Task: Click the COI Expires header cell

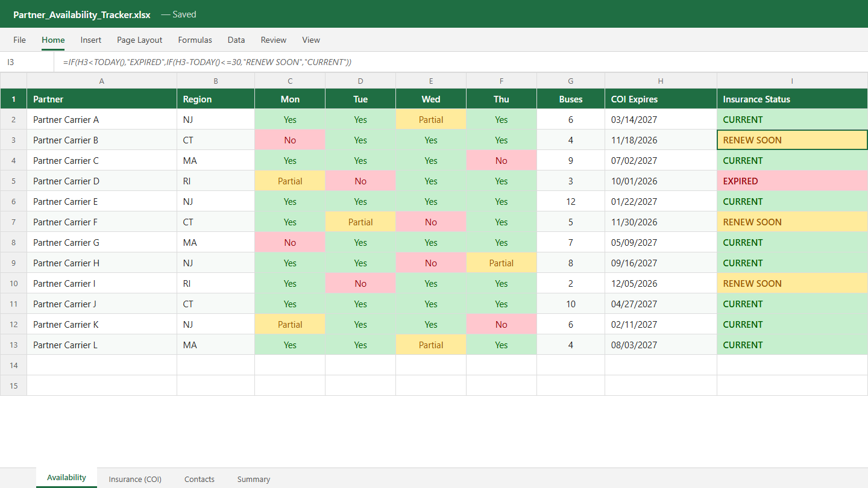Action: (661, 99)
